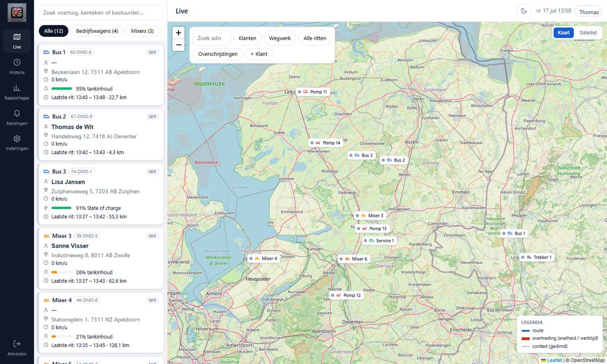Viewport: 607px width, 364px height.
Task: Click the Afmelden logout icon
Action: [17, 343]
